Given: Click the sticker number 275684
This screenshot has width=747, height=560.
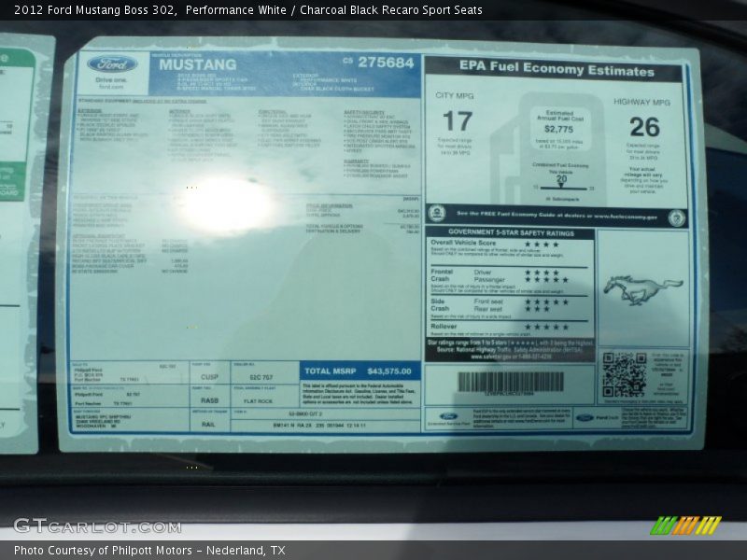Looking at the screenshot, I should 386,63.
